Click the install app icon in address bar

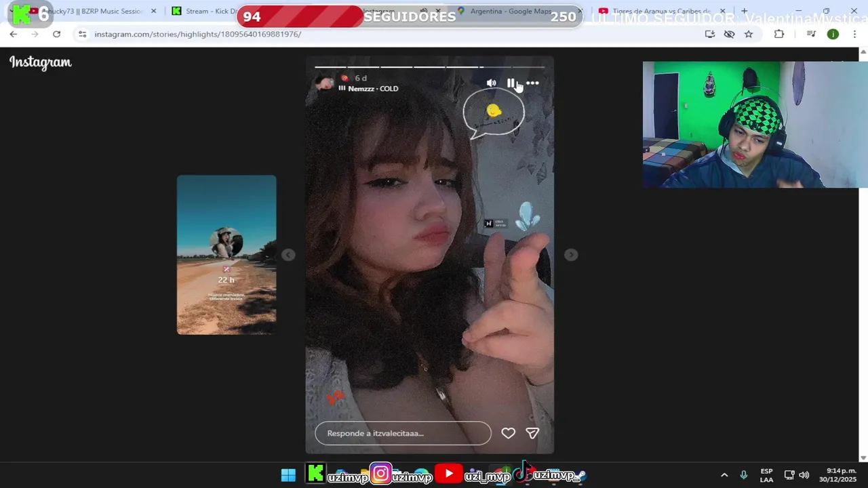(x=710, y=34)
